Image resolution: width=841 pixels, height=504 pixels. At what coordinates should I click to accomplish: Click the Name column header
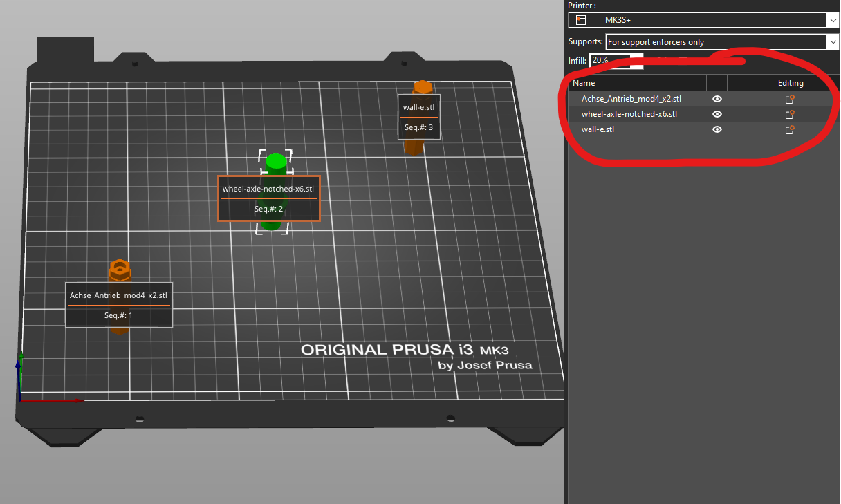coord(583,82)
